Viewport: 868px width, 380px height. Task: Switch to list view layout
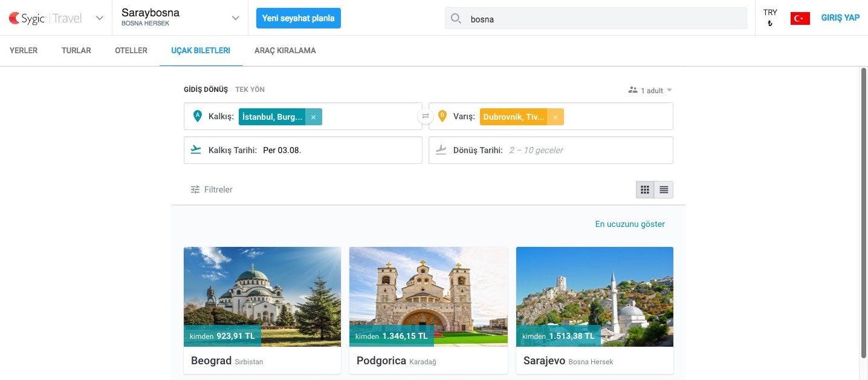click(664, 190)
